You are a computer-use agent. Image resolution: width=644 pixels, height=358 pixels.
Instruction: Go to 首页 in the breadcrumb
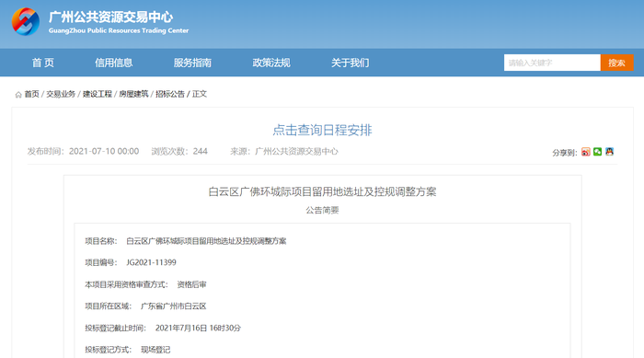31,94
